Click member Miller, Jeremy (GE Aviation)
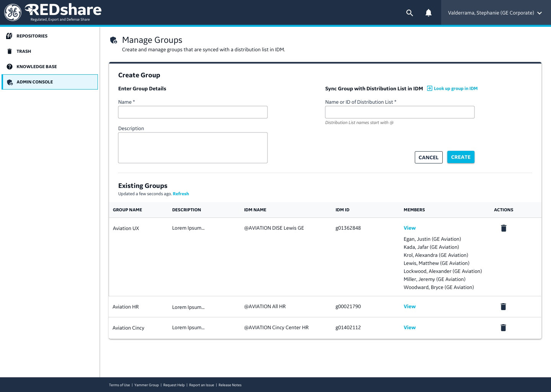 (x=435, y=279)
